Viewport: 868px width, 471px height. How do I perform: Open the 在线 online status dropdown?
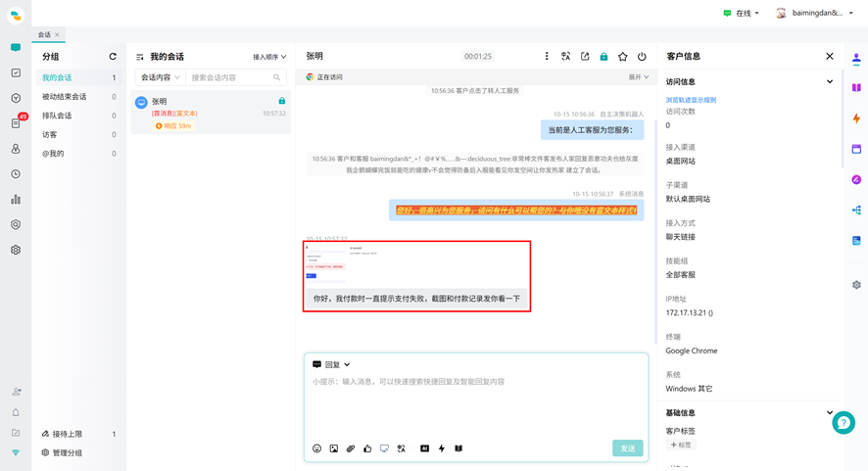click(x=741, y=14)
